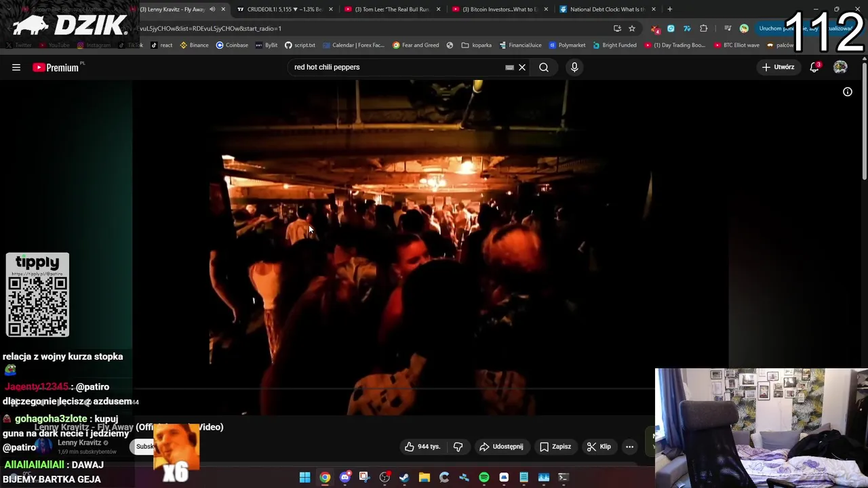Screen dimensions: 868x488
Task: Open Snipping Tool from the taskbar
Action: [x=364, y=477]
